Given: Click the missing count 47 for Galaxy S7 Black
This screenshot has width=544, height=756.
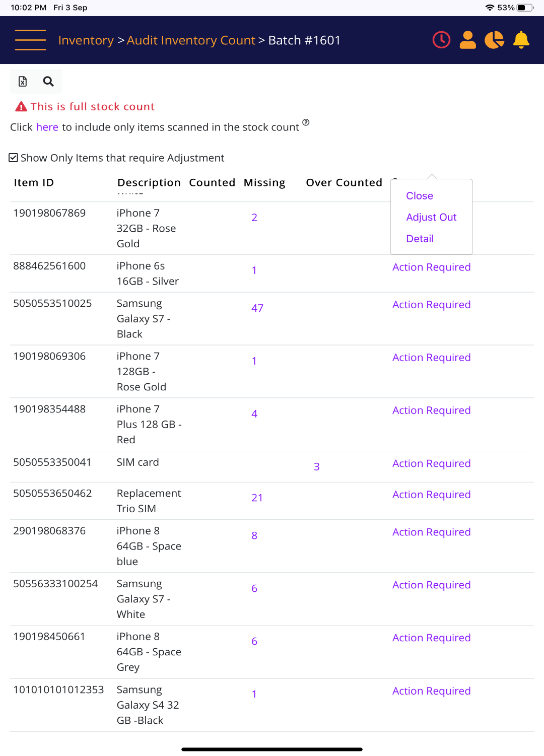Looking at the screenshot, I should coord(257,308).
